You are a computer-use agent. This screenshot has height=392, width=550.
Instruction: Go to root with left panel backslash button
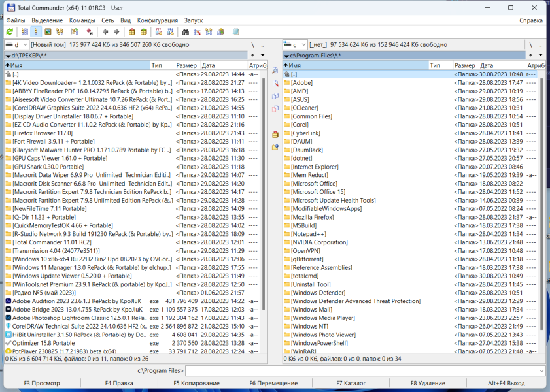[252, 45]
